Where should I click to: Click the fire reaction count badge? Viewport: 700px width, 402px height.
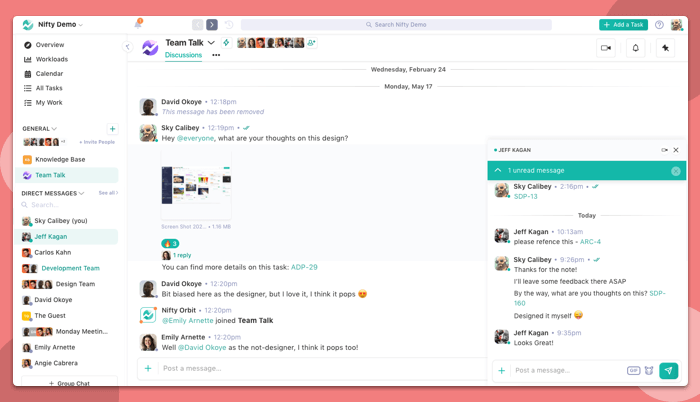[170, 243]
